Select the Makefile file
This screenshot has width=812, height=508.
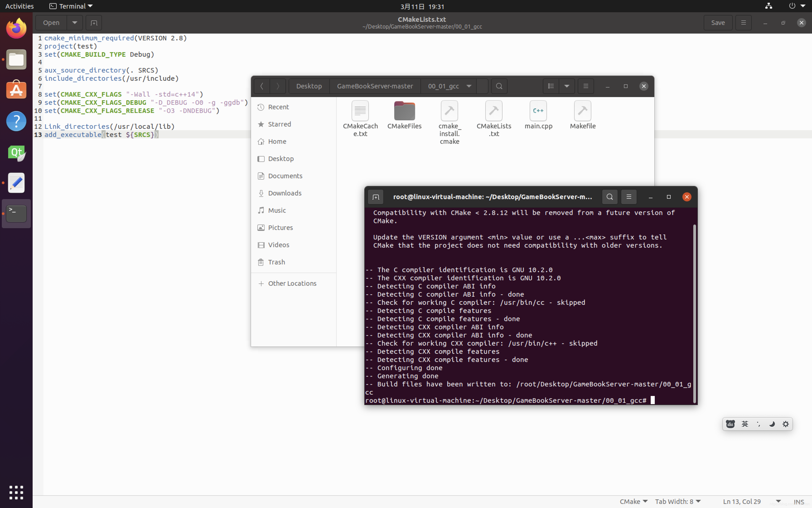tap(582, 115)
